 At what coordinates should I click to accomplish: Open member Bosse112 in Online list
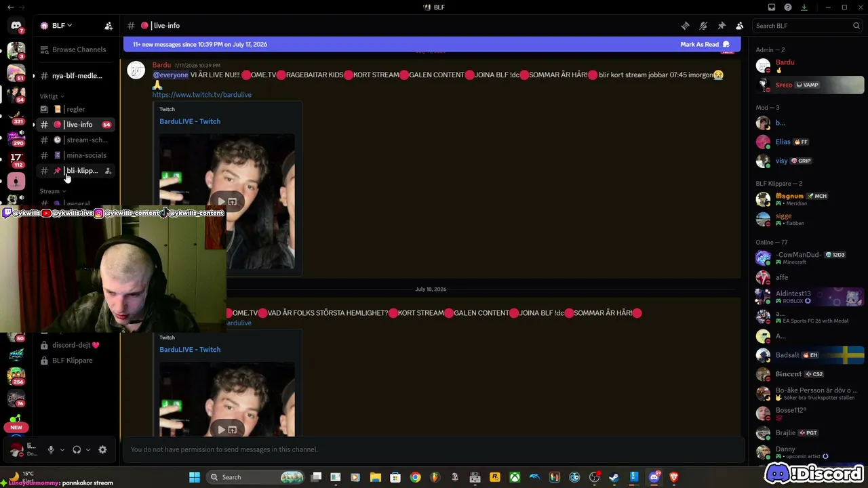810,413
